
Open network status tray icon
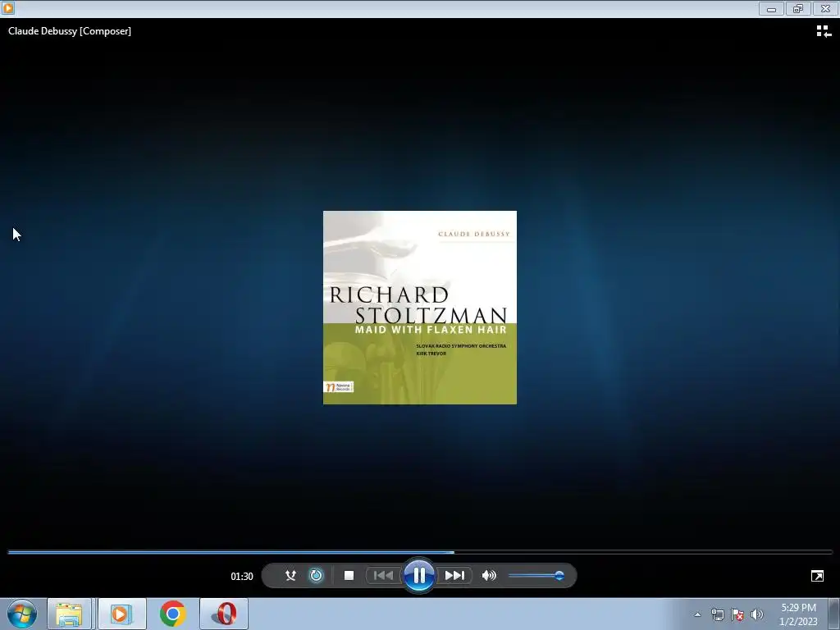click(717, 614)
